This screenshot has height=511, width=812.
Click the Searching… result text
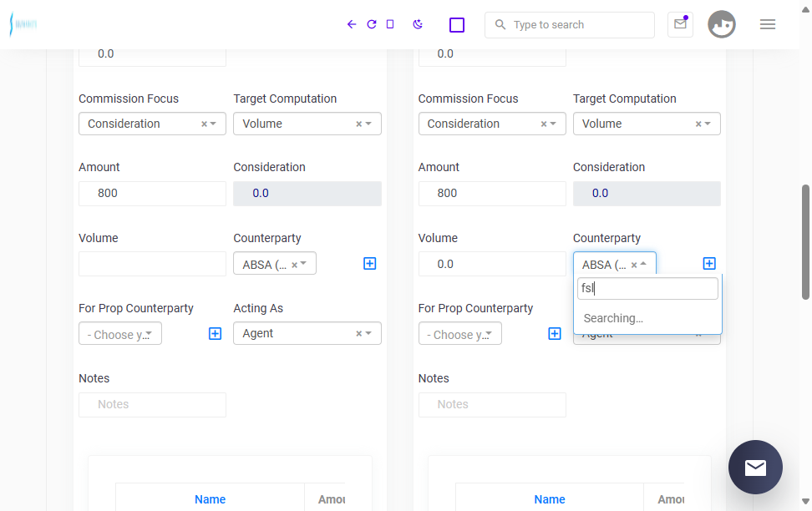pyautogui.click(x=613, y=318)
